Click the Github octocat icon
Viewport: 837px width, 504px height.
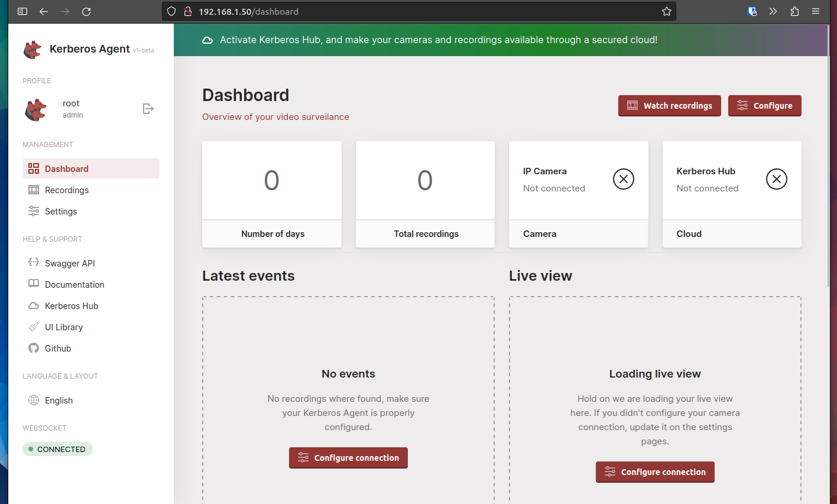click(34, 348)
